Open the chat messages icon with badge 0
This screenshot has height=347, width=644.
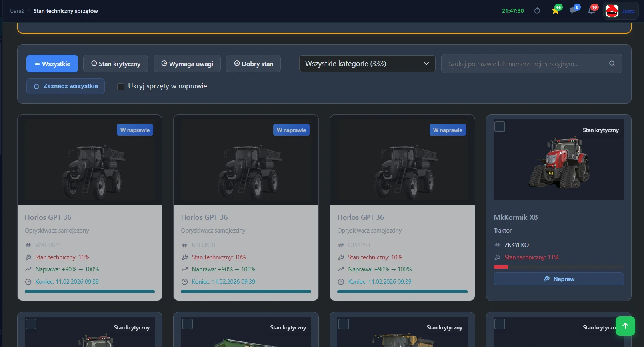574,11
